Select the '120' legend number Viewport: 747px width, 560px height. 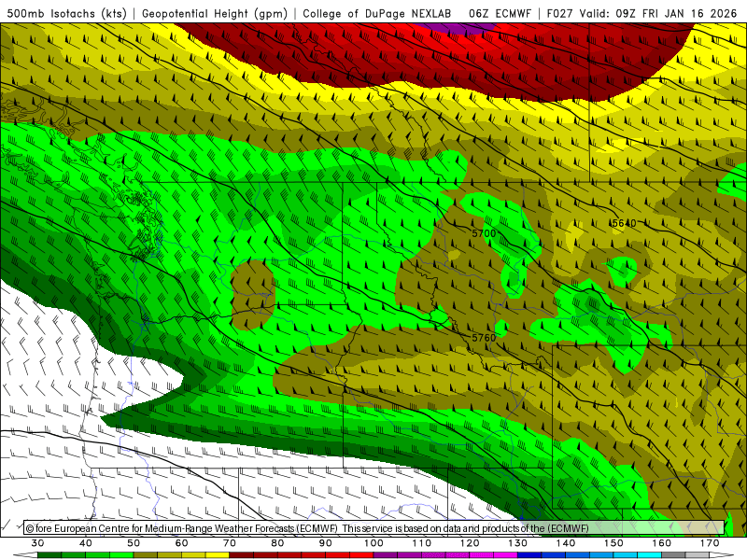470,543
